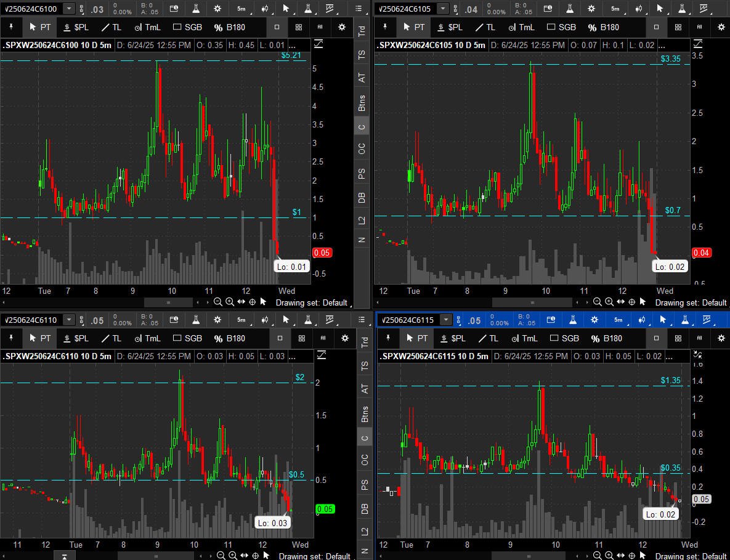730x560 pixels.
Task: Open Studies flask icon in top-left chart
Action: click(x=195, y=9)
